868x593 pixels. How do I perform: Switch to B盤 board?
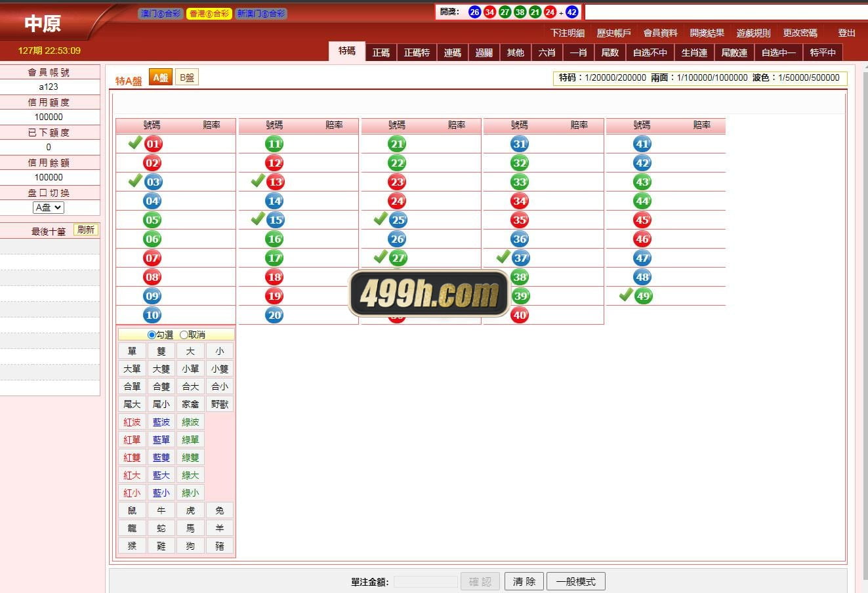(x=187, y=77)
